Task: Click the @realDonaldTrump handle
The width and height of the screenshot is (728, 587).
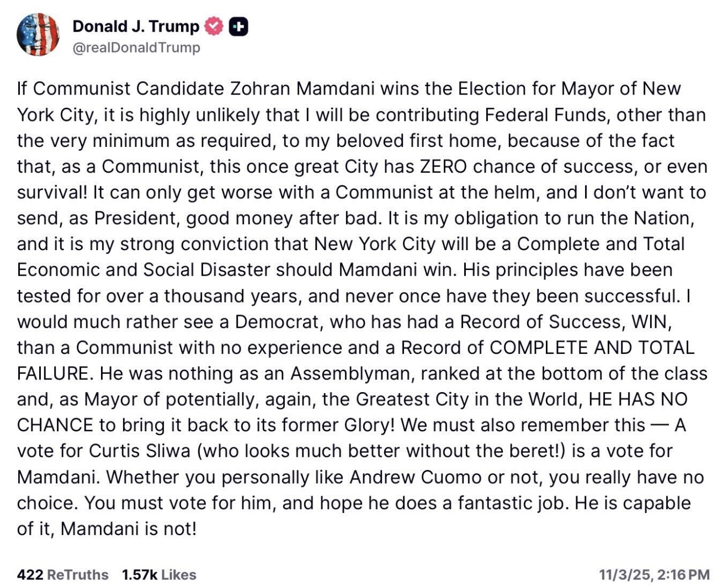Action: (136, 47)
